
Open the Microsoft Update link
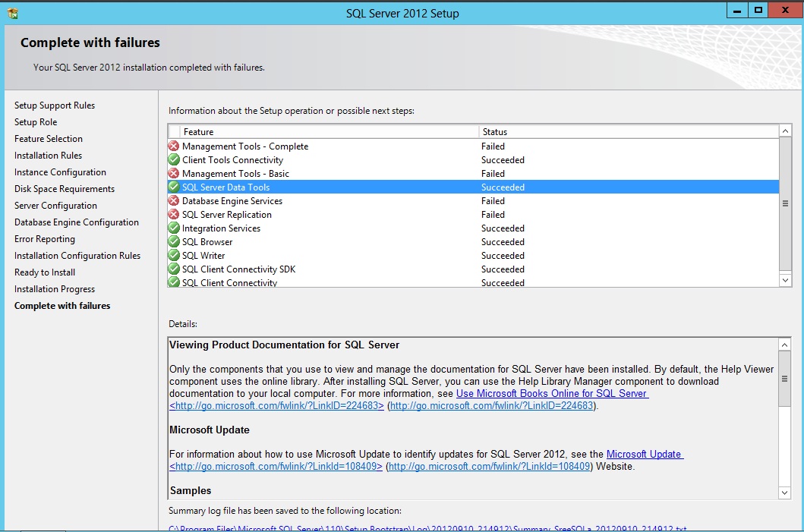pyautogui.click(x=644, y=454)
